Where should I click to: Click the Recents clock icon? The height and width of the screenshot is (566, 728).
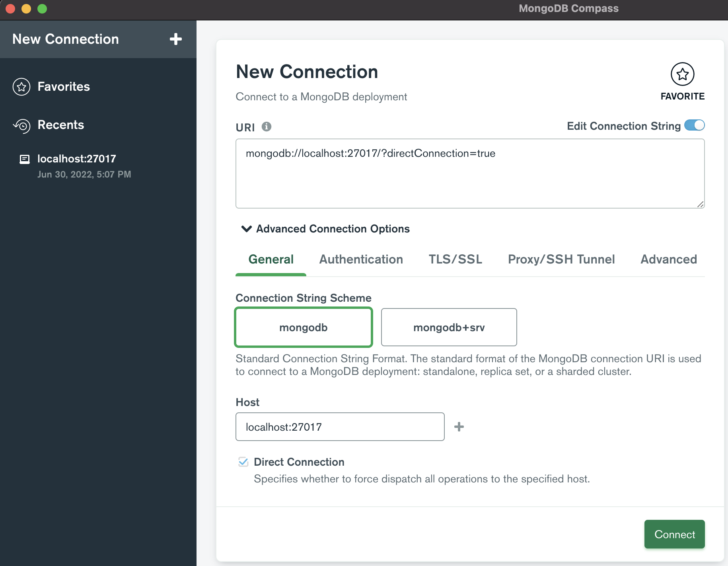pyautogui.click(x=21, y=125)
